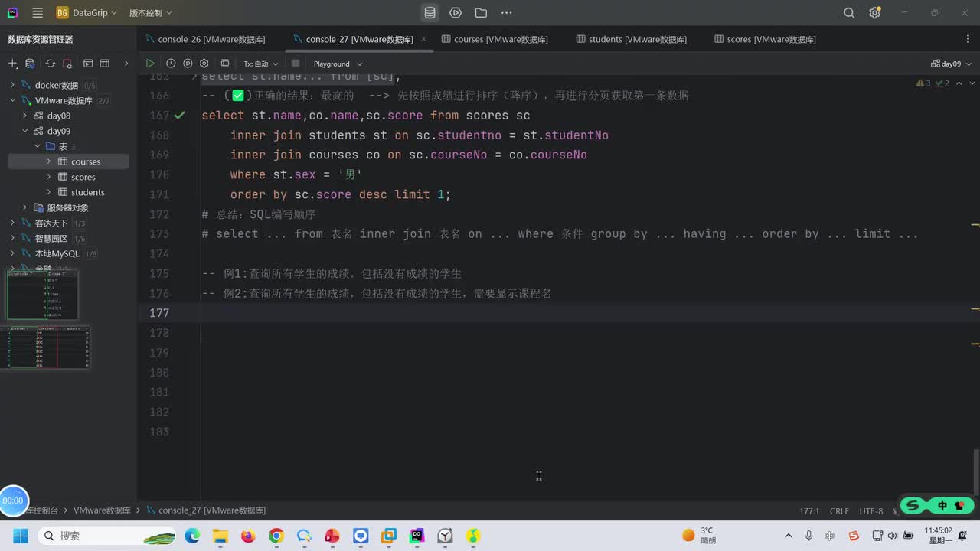Open the Windows Start menu
Viewport: 980px width, 551px height.
(x=20, y=536)
